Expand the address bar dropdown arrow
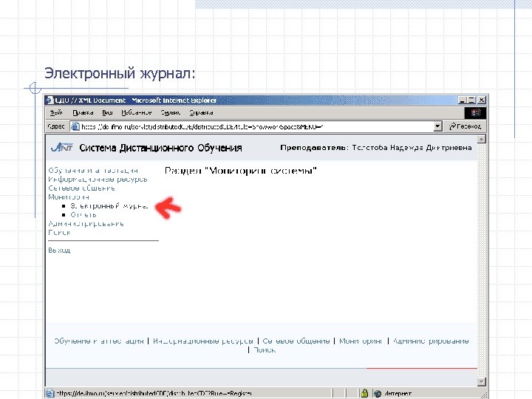The height and width of the screenshot is (399, 532). pyautogui.click(x=437, y=126)
